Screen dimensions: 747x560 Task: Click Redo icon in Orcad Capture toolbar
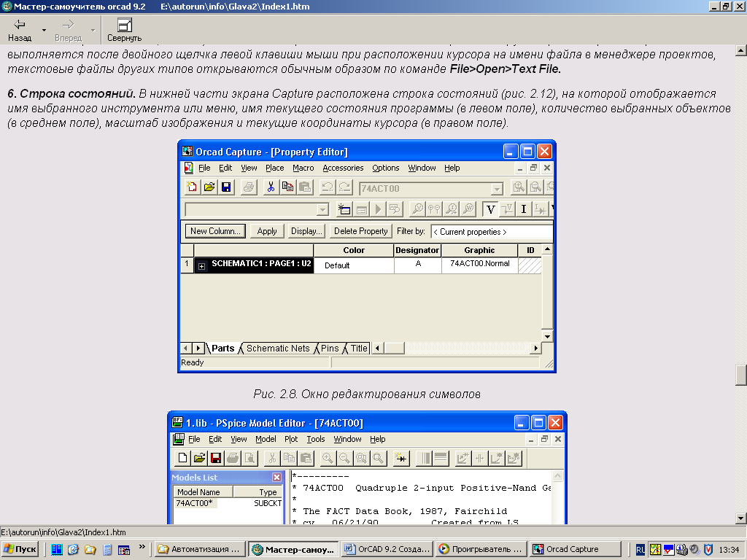pos(344,187)
